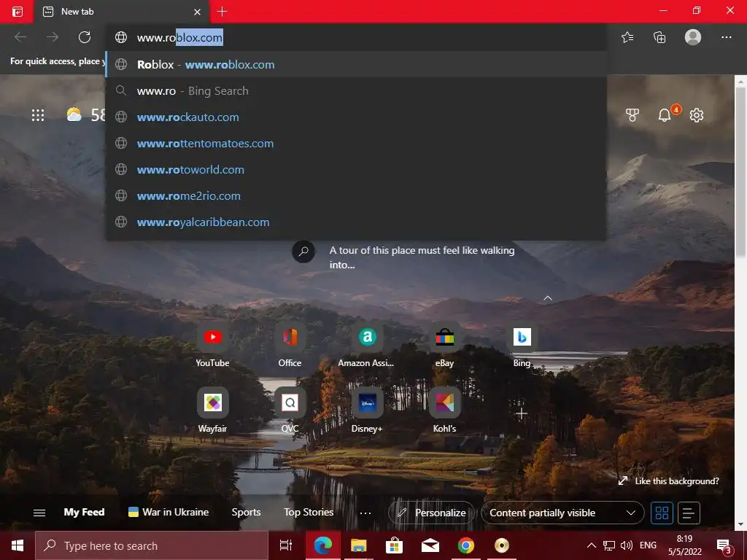Show more feed categories via ellipsis
The width and height of the screenshot is (747, 560).
(x=365, y=513)
